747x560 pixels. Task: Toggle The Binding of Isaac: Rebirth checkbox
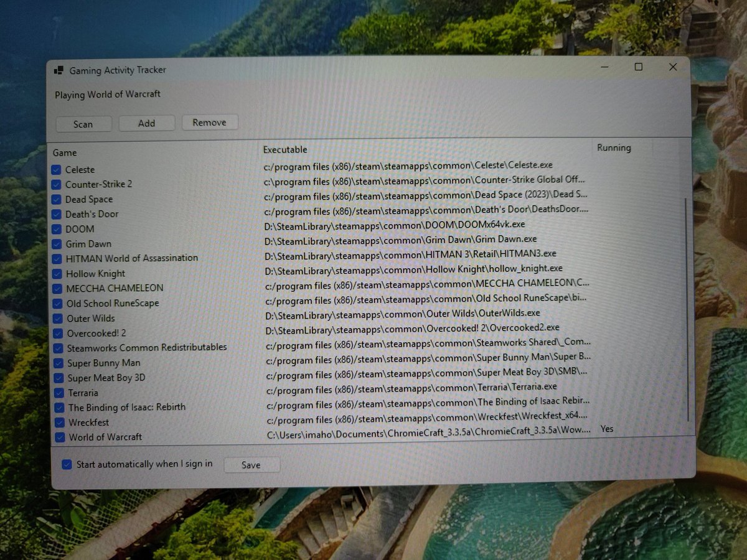tap(59, 408)
